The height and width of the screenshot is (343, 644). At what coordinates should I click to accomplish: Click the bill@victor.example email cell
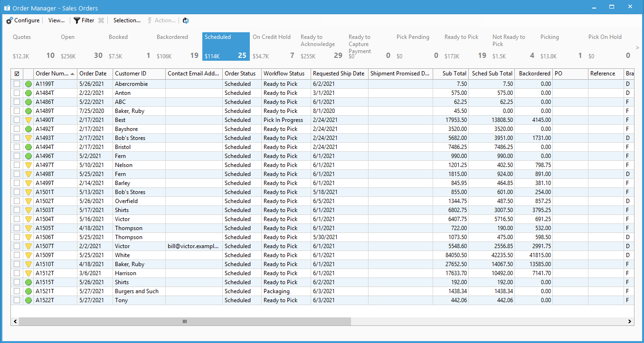tap(194, 246)
